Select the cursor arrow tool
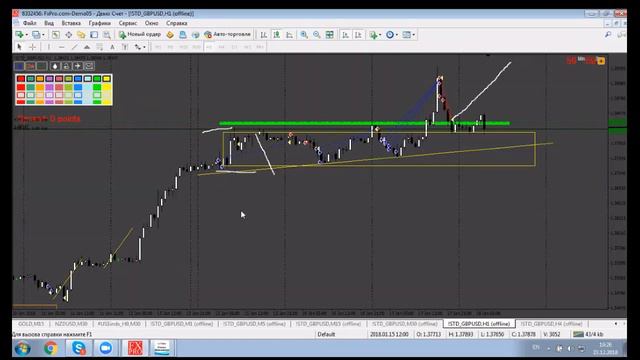The height and width of the screenshot is (360, 640). (19, 47)
